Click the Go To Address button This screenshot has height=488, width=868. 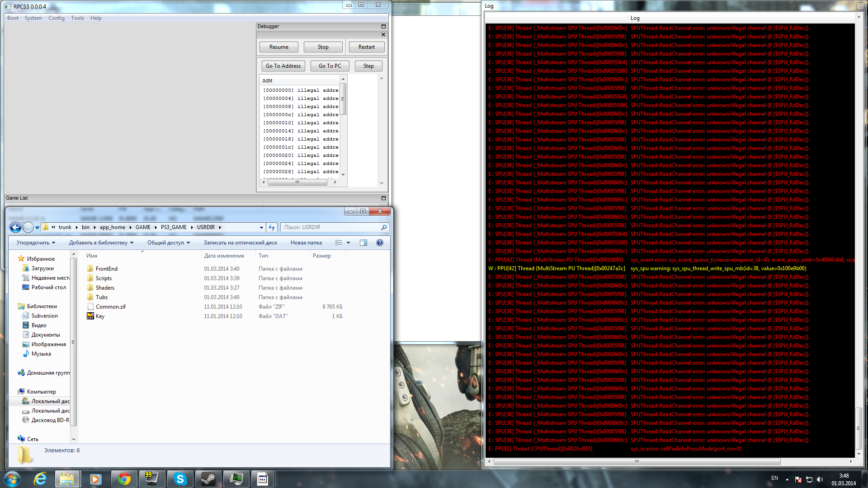pos(283,66)
